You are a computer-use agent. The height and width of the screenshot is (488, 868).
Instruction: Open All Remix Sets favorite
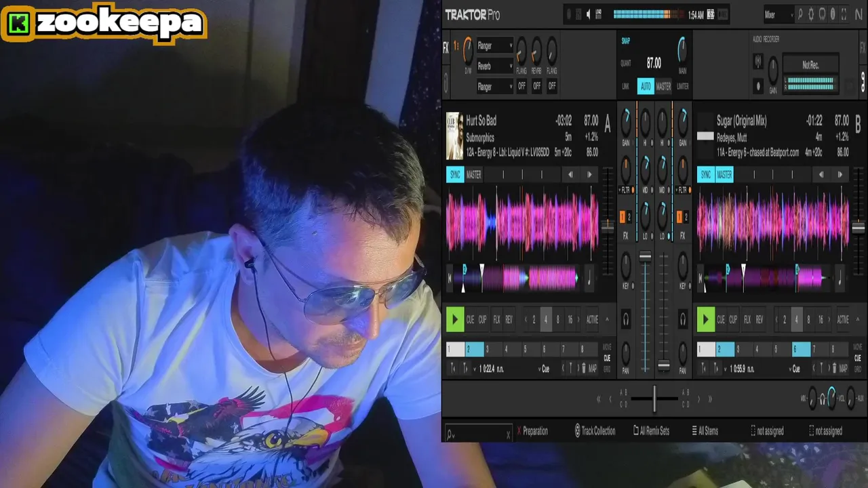coord(651,431)
